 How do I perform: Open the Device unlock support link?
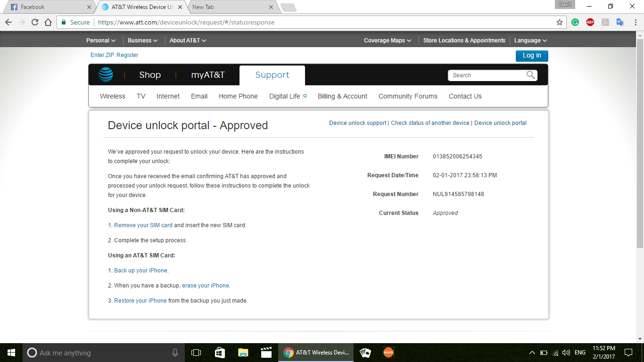coord(357,123)
